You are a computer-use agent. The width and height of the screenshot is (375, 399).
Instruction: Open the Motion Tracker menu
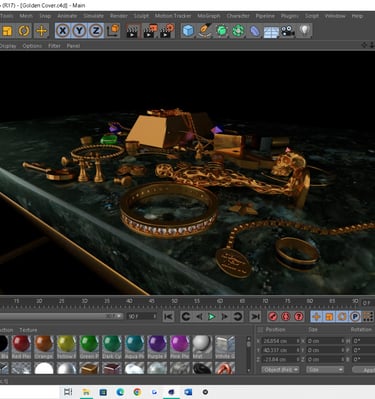click(x=173, y=16)
